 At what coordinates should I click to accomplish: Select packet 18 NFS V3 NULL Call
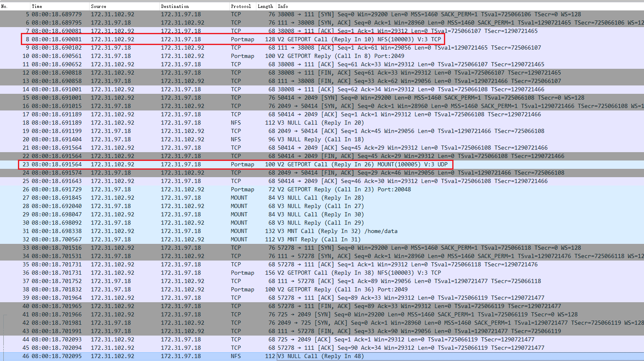click(322, 123)
